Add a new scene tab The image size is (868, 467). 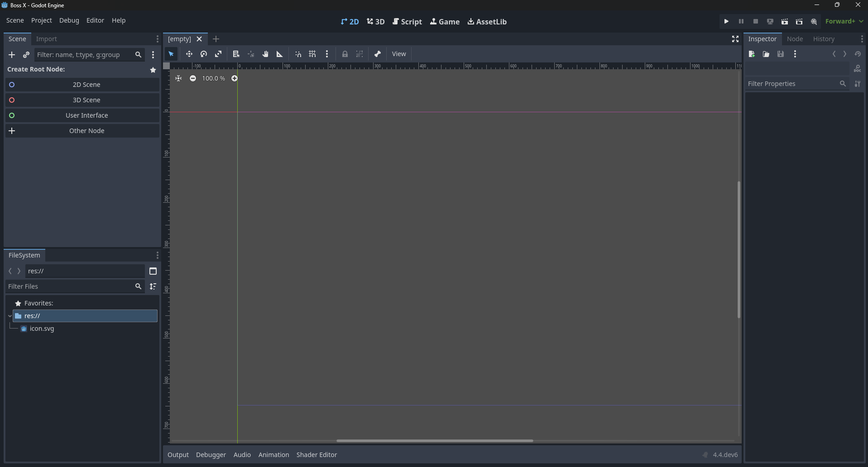click(216, 39)
